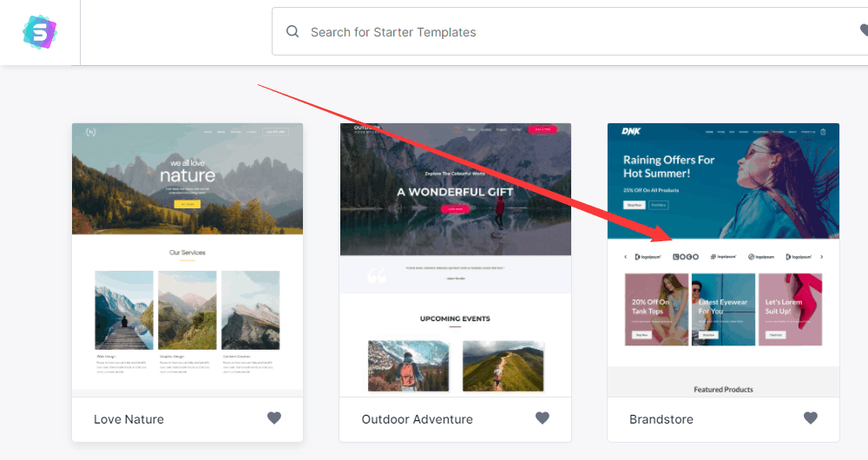The width and height of the screenshot is (868, 460).
Task: Click the Starter Templates logo icon
Action: [x=39, y=33]
